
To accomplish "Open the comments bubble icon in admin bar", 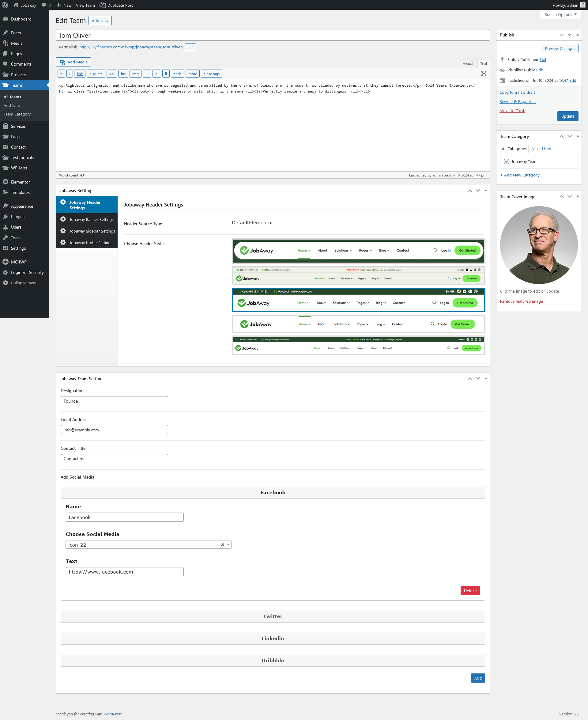I will tap(44, 5).
